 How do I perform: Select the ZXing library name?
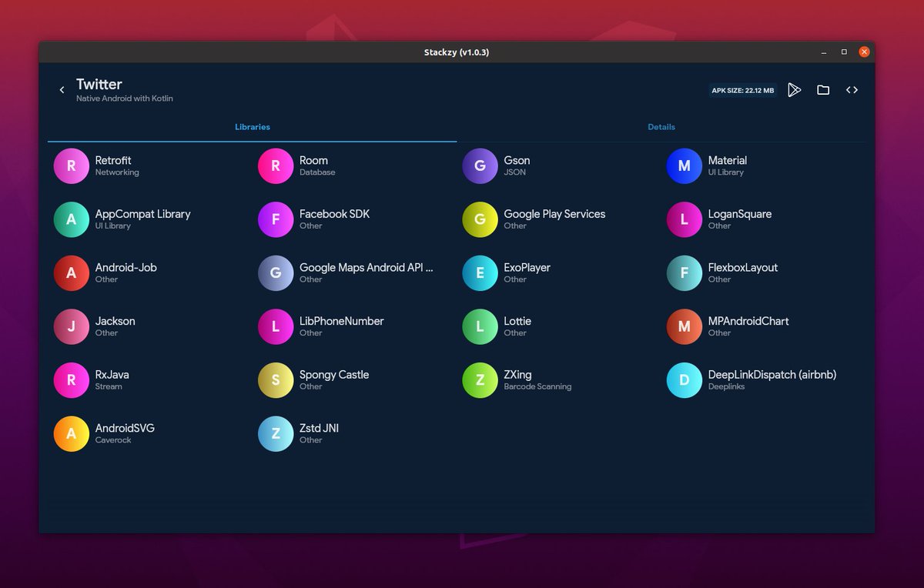(517, 375)
